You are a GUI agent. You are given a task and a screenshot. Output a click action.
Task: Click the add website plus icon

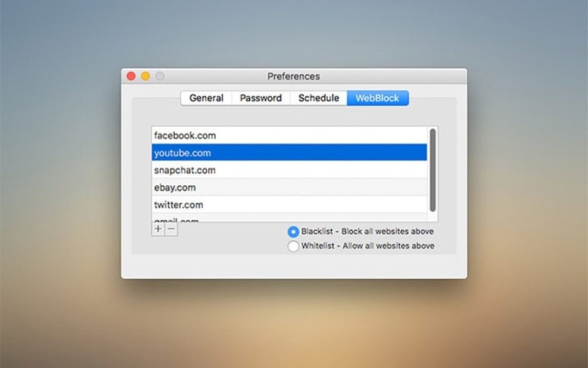pos(157,229)
